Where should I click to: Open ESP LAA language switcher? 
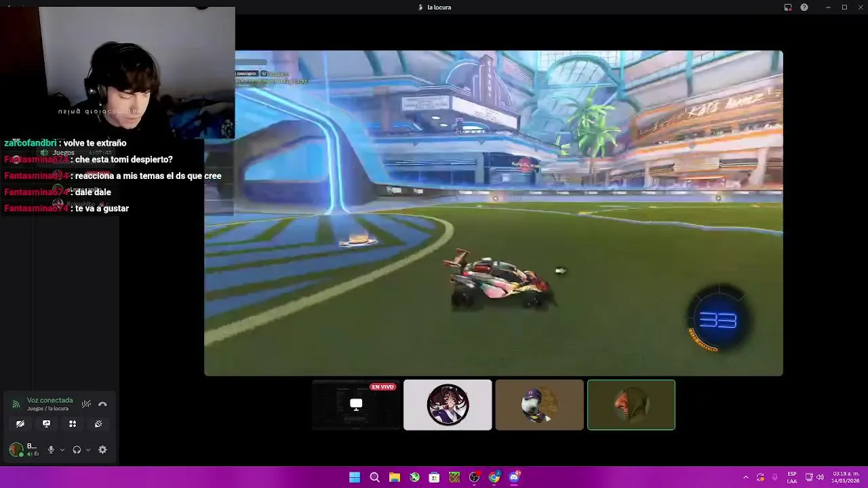click(x=792, y=477)
